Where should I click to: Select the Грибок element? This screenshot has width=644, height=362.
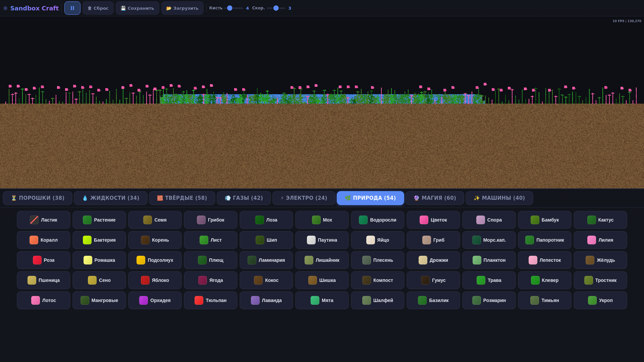(211, 220)
